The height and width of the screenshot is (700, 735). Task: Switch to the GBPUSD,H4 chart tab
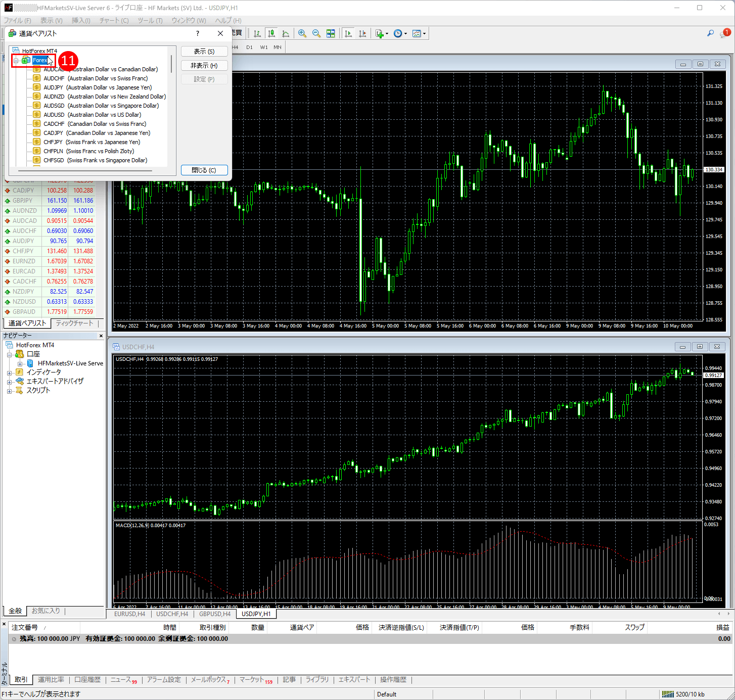tap(215, 614)
